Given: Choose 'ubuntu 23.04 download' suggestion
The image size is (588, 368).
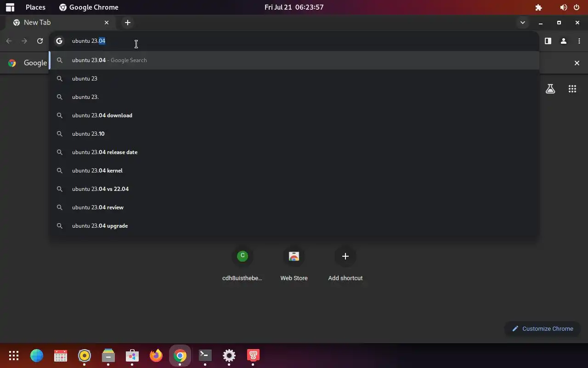Looking at the screenshot, I should coord(294,115).
